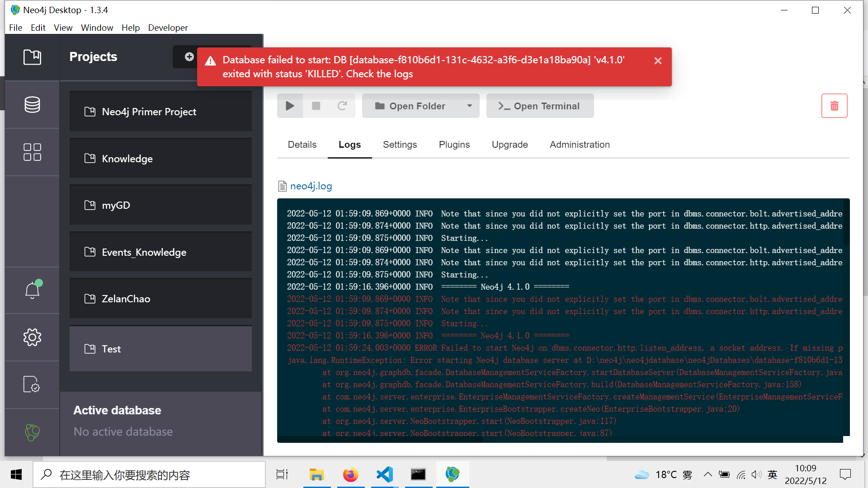Click the Windows taskbar search box
Screen dimensions: 868x488
pos(149,474)
